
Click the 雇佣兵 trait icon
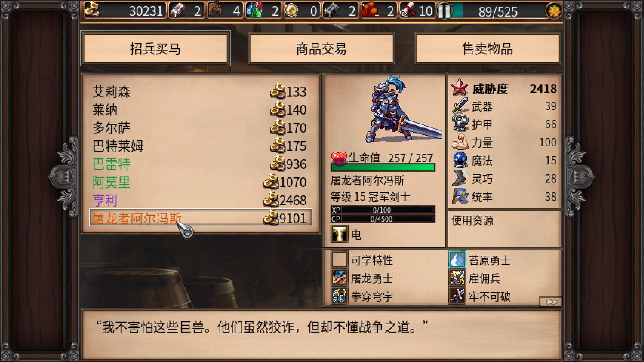457,278
